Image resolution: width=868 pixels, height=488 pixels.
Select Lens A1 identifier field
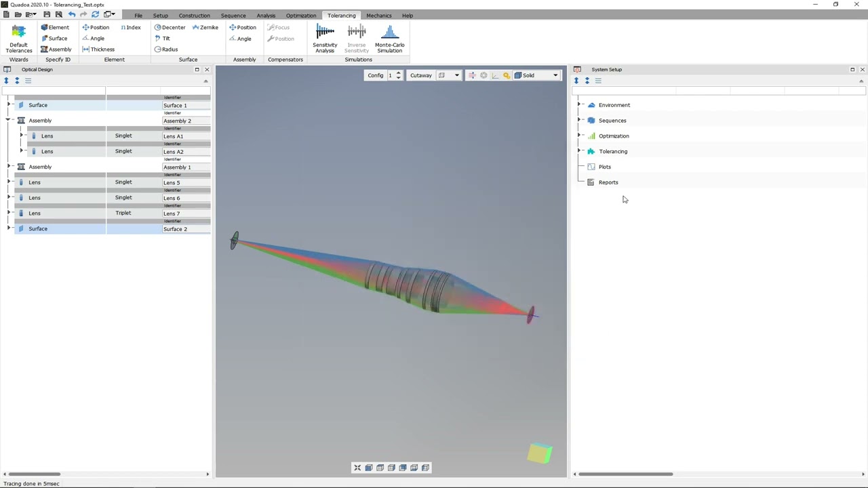point(186,136)
